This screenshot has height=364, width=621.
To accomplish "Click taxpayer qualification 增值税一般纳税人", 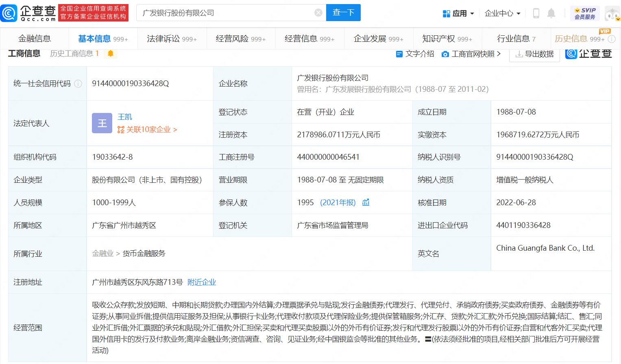I will 525,180.
